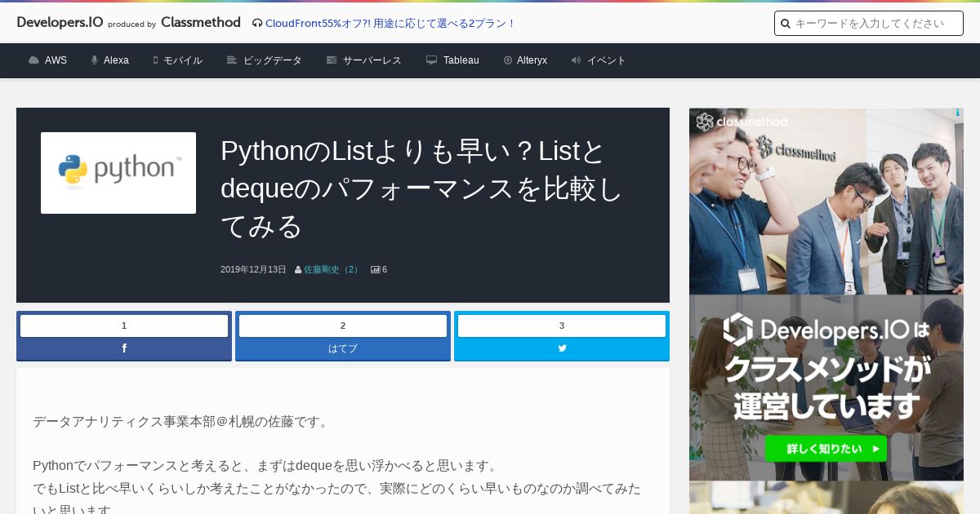Share the article on Twitter
This screenshot has height=514, width=980.
562,348
